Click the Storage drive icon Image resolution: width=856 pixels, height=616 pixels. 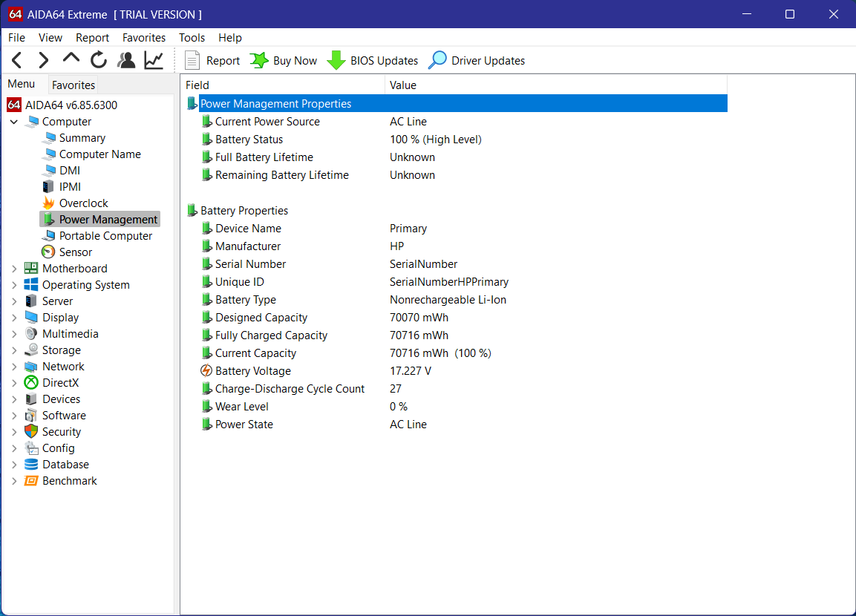point(31,350)
